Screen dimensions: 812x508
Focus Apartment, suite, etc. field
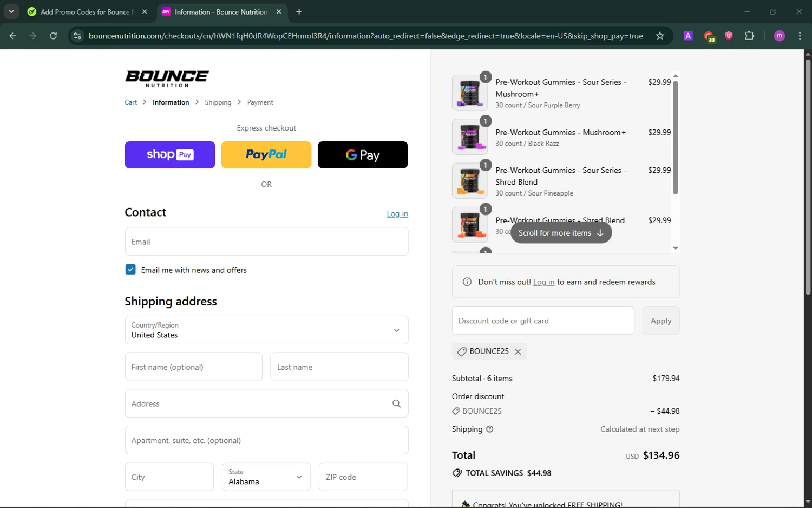coord(266,440)
